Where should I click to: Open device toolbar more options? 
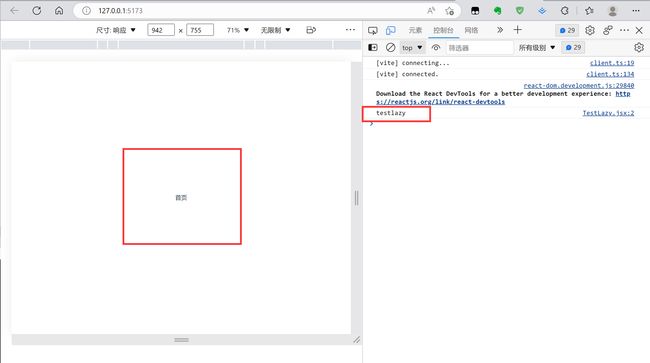pos(350,30)
